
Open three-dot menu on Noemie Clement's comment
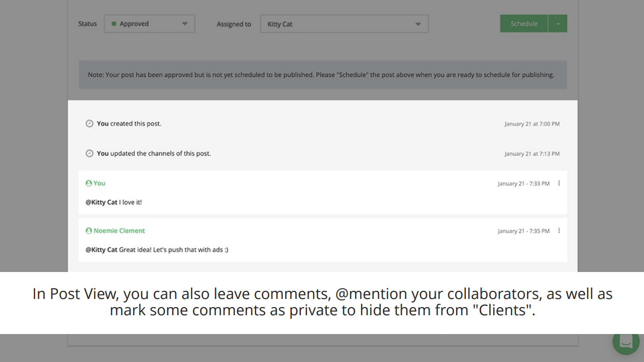coord(559,231)
